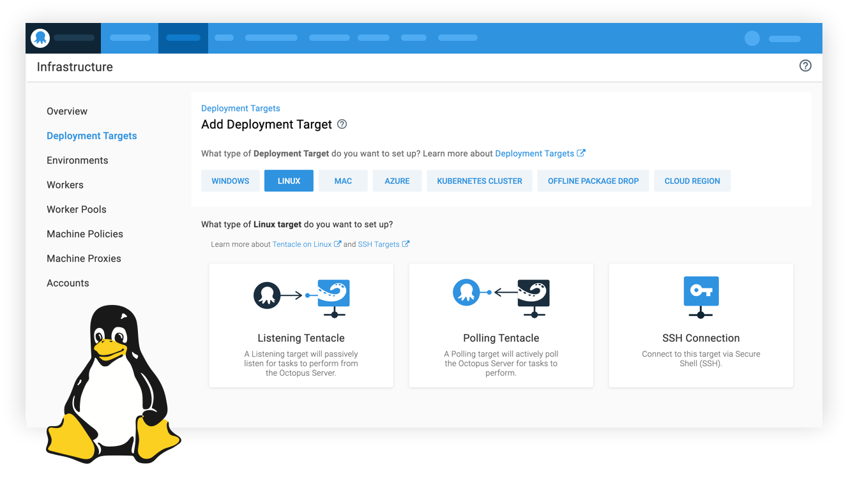
Task: Open Worker Pools in the sidebar
Action: tap(77, 209)
